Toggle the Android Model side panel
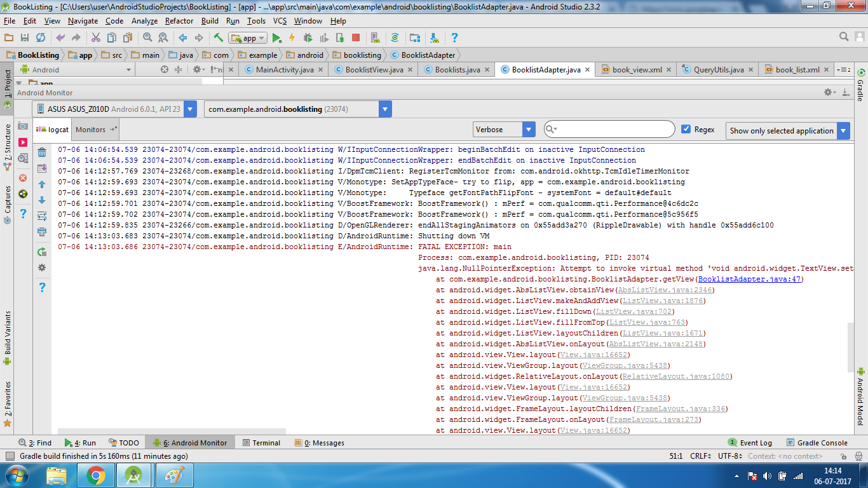 (861, 396)
